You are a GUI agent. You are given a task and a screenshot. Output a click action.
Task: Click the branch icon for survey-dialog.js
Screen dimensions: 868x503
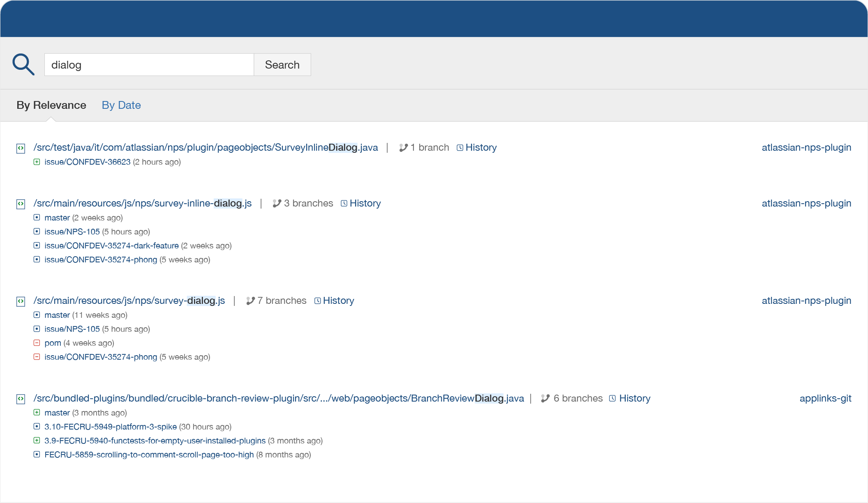tap(250, 301)
